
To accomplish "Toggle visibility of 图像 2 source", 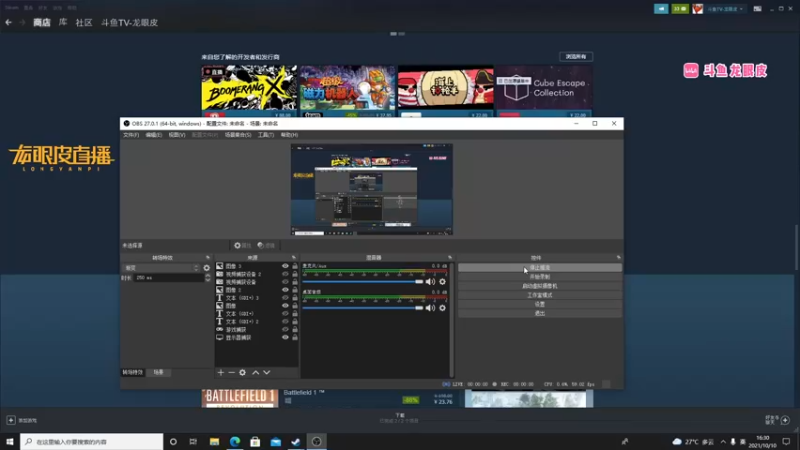I will 285,290.
